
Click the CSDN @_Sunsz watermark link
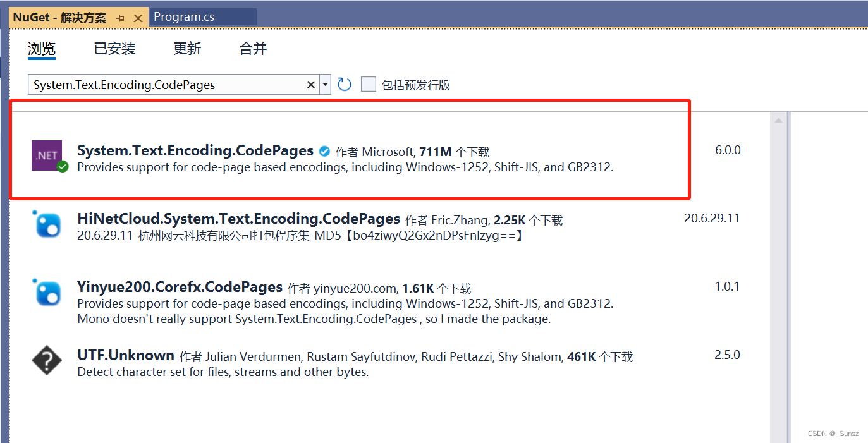click(833, 433)
